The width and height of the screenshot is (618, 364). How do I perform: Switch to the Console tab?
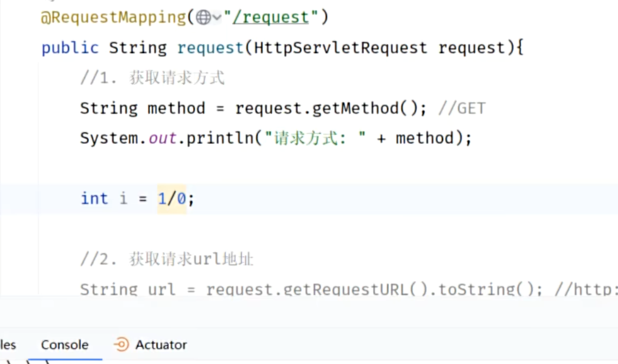[x=65, y=345]
